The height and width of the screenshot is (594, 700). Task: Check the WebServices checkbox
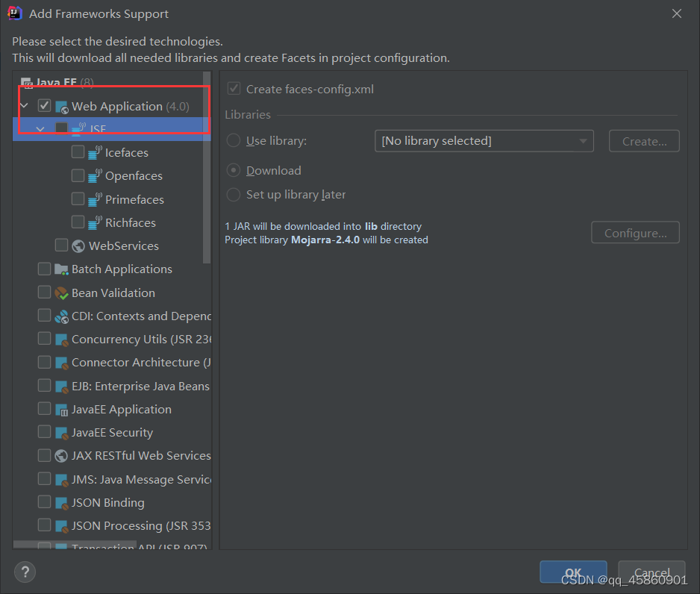61,245
